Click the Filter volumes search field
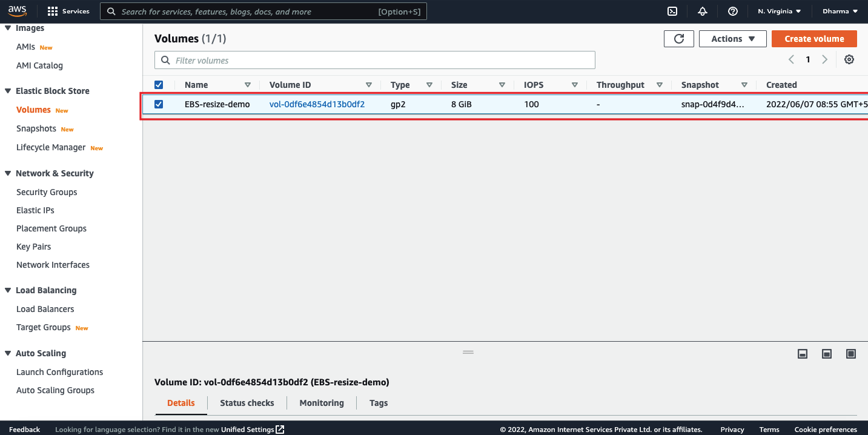This screenshot has width=868, height=435. click(375, 60)
